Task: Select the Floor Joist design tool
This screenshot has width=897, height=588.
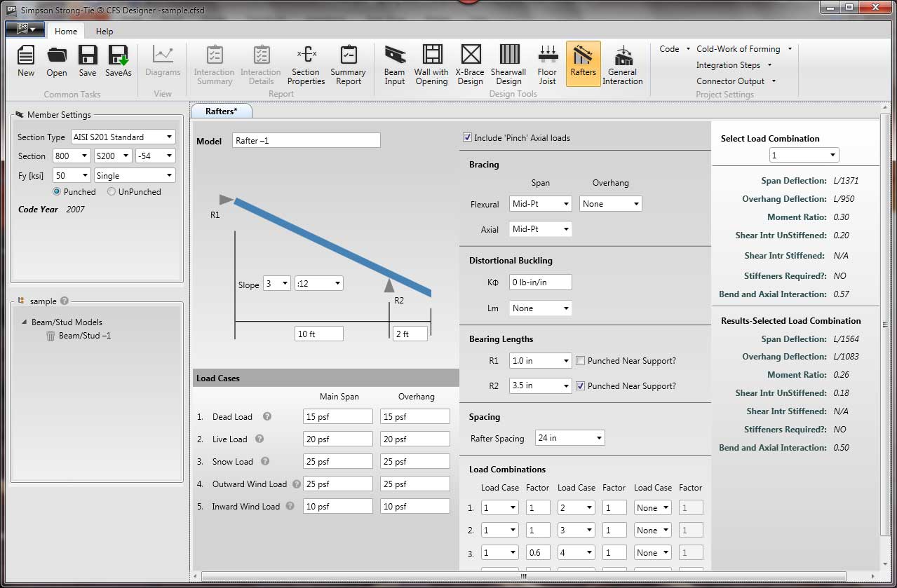Action: point(546,63)
